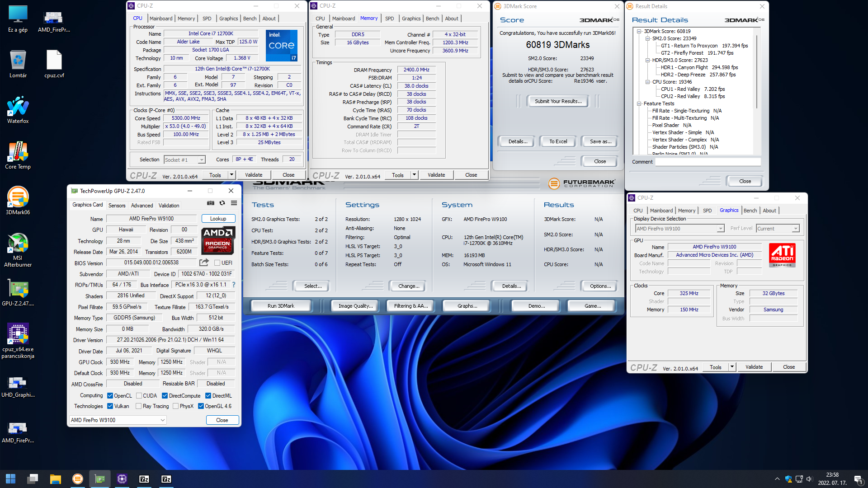868x488 pixels.
Task: Switch to CPU-Z taskbar icon
Action: pyautogui.click(x=122, y=479)
